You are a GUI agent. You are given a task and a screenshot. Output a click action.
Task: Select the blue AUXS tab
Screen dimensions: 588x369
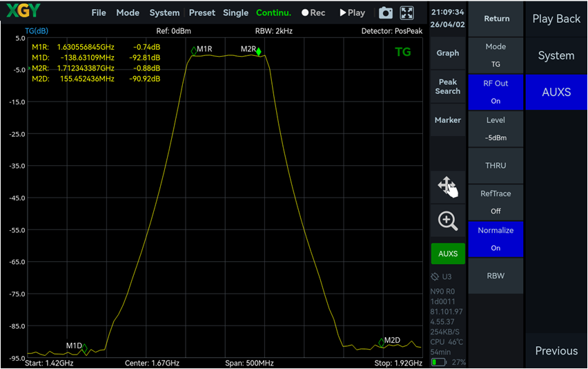556,92
